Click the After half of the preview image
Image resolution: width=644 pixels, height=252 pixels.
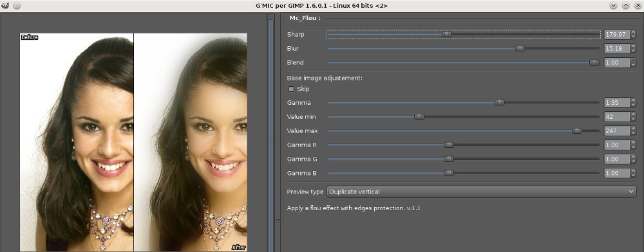click(191, 142)
